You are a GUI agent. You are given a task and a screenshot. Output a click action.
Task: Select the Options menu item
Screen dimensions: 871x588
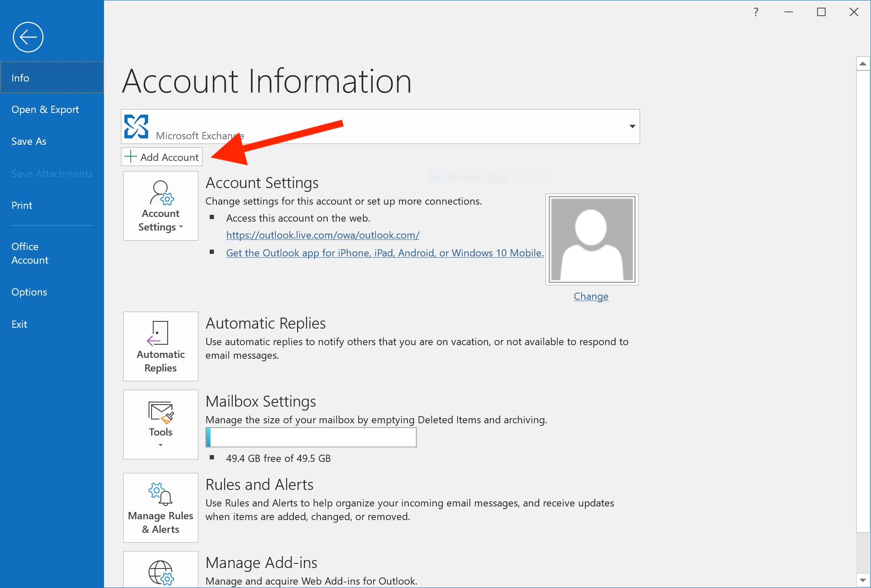click(x=29, y=291)
